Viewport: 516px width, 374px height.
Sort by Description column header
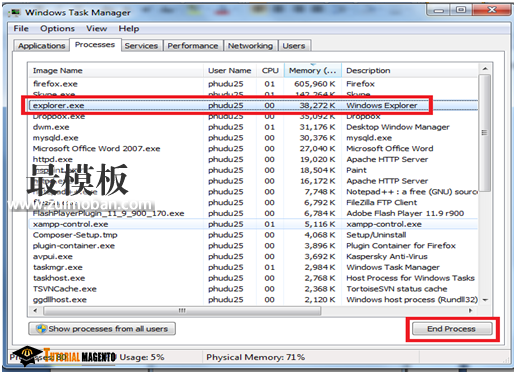click(410, 71)
